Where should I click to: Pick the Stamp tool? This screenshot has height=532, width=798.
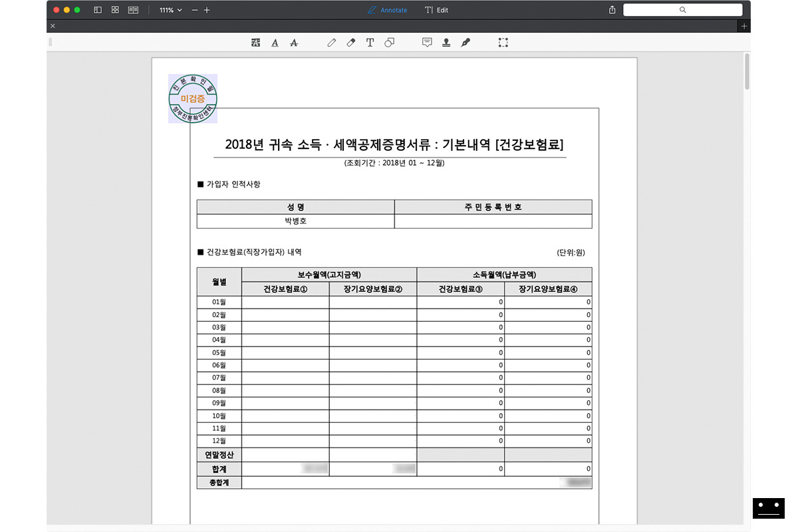point(446,42)
